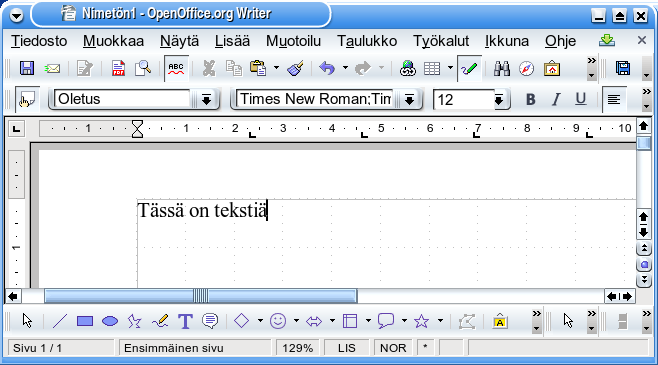Viewport: 658px width, 365px height.
Task: Click the green download update icon
Action: 607,40
